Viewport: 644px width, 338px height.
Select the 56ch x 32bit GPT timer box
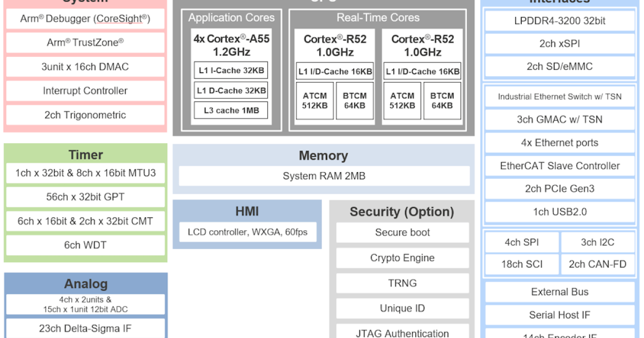click(85, 197)
